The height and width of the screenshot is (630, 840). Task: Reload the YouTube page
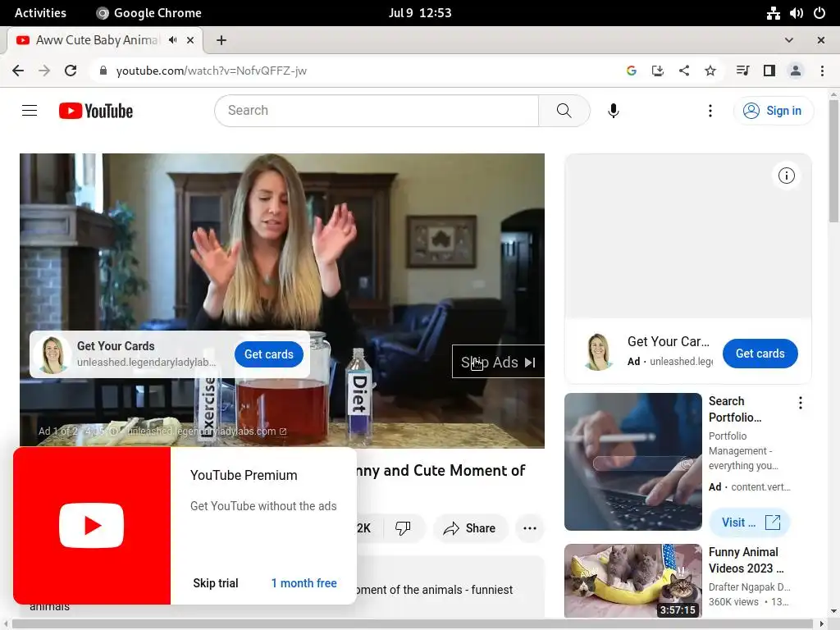click(71, 71)
